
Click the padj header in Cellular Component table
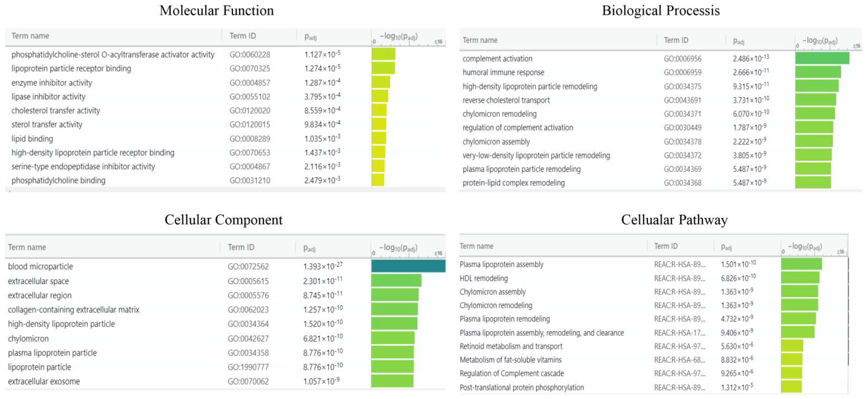309,248
